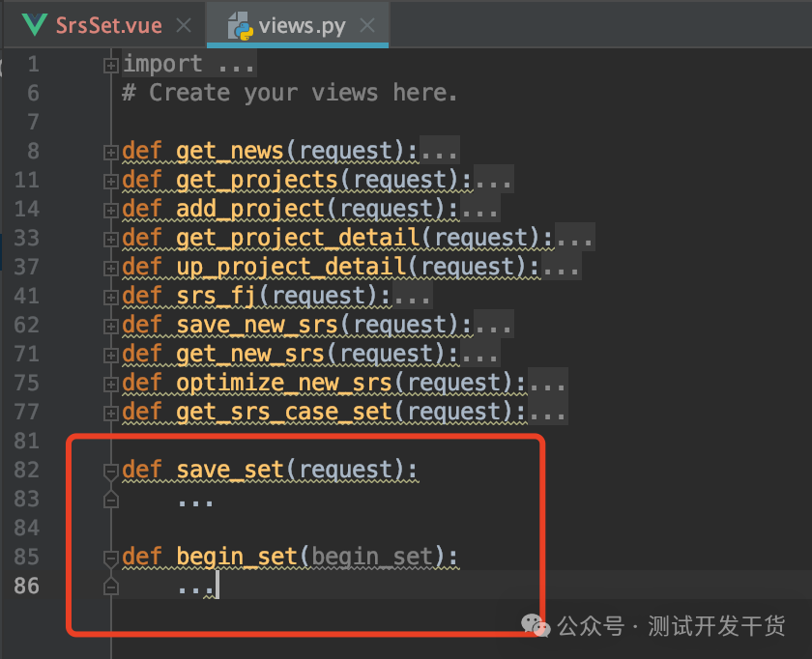
Task: Expand the save_new_srs function fold
Action: point(110,327)
